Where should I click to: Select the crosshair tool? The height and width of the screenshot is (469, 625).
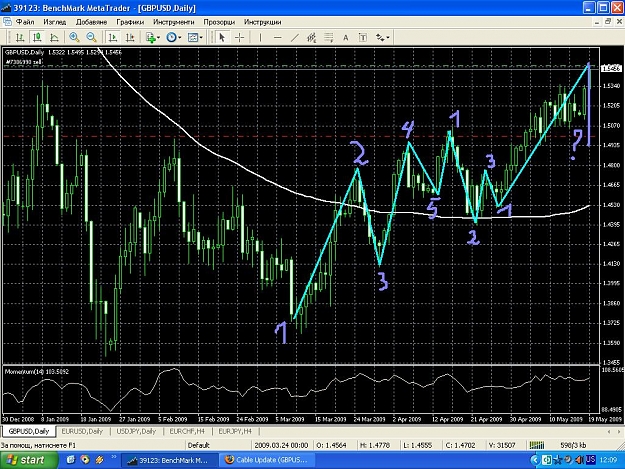pyautogui.click(x=240, y=38)
